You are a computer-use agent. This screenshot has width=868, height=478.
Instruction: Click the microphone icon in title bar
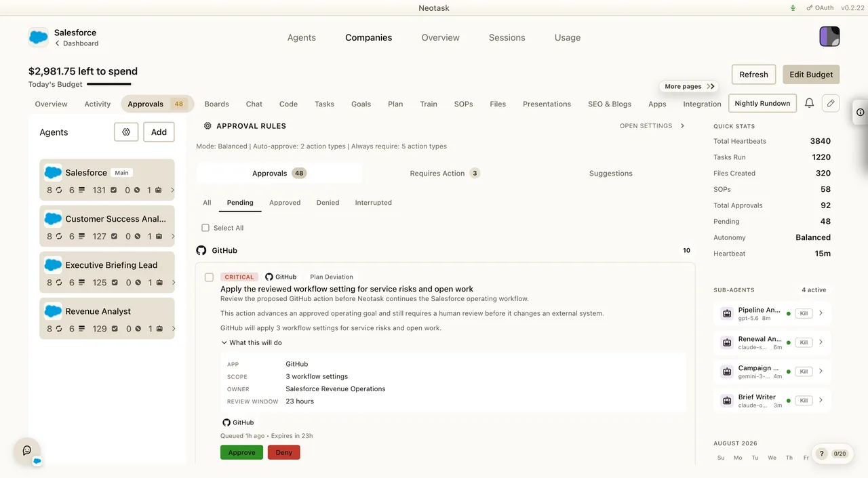793,8
